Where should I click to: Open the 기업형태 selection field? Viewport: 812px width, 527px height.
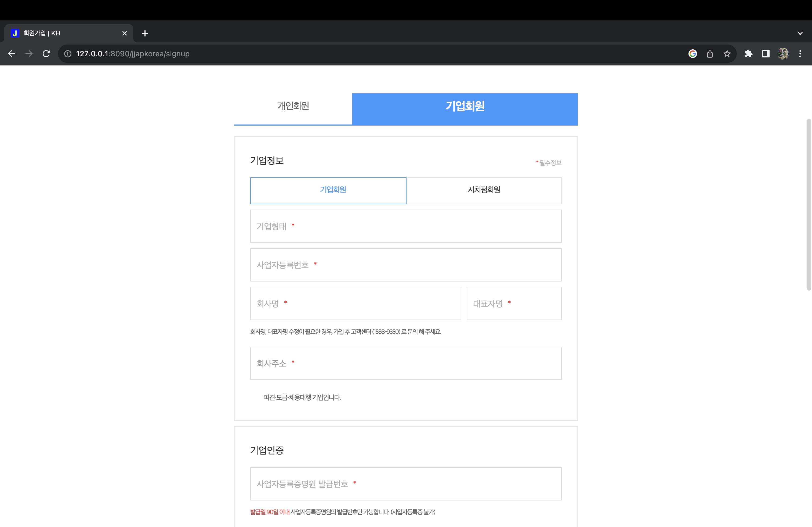click(405, 226)
